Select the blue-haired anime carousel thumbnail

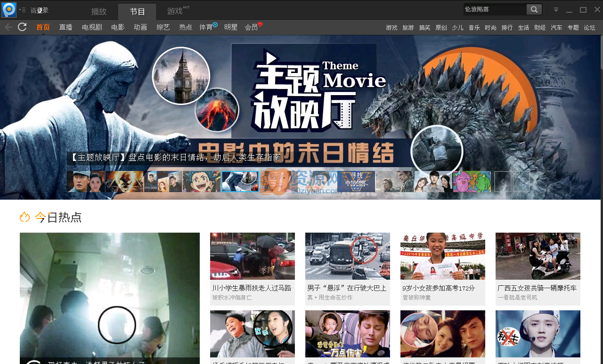[202, 181]
